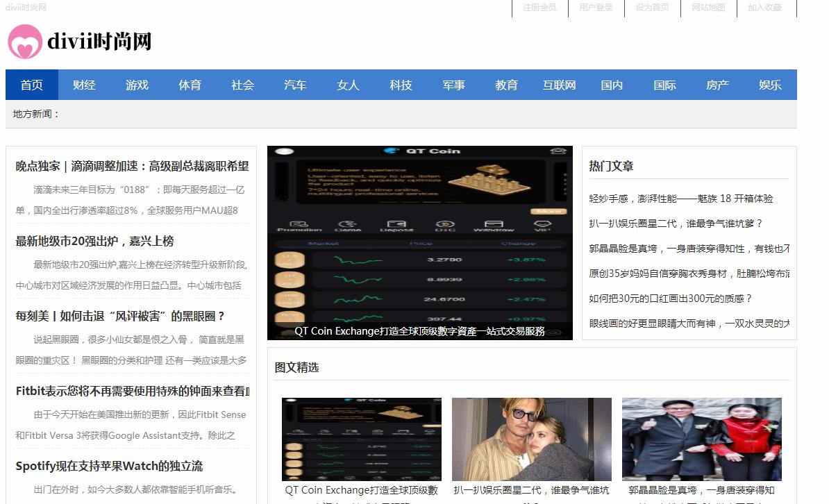Open the 军事 section
The height and width of the screenshot is (504, 829).
point(453,85)
